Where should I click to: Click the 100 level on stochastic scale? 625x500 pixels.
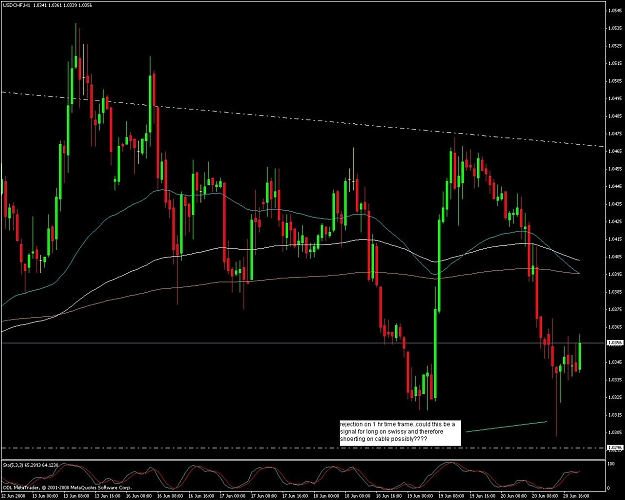[x=610, y=465]
